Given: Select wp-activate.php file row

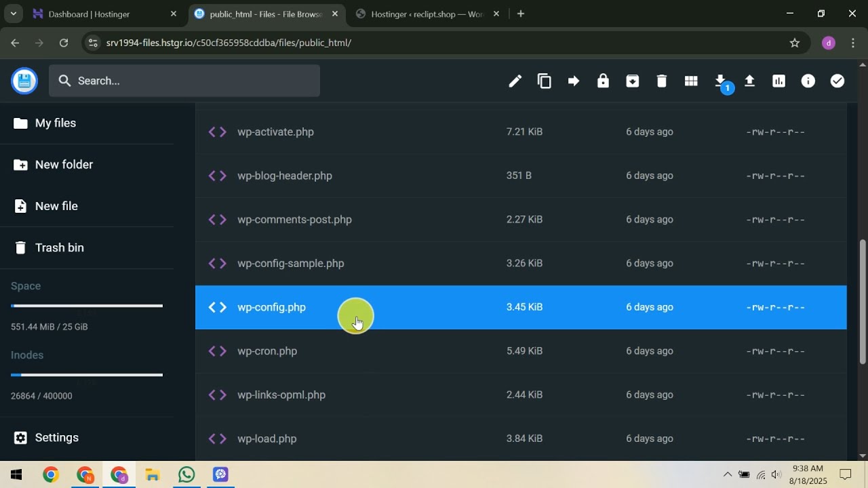Looking at the screenshot, I should pos(521,131).
